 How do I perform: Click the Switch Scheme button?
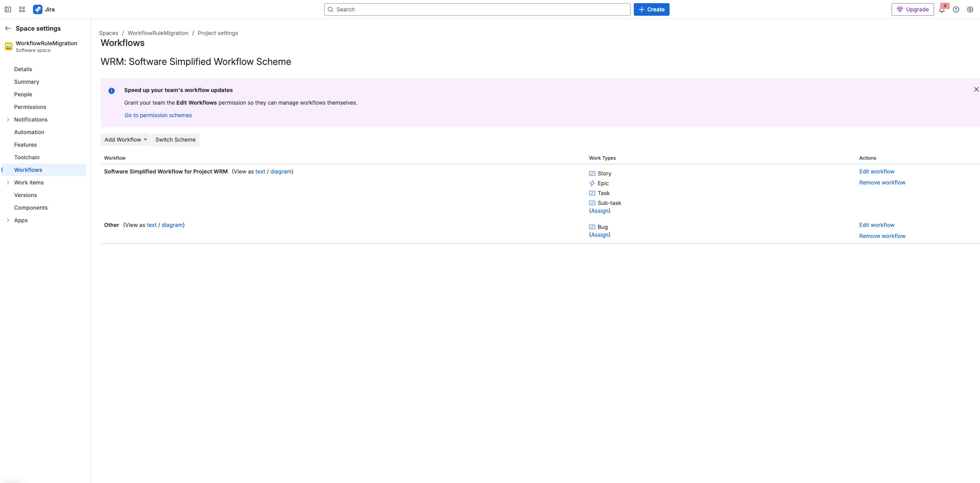click(175, 140)
